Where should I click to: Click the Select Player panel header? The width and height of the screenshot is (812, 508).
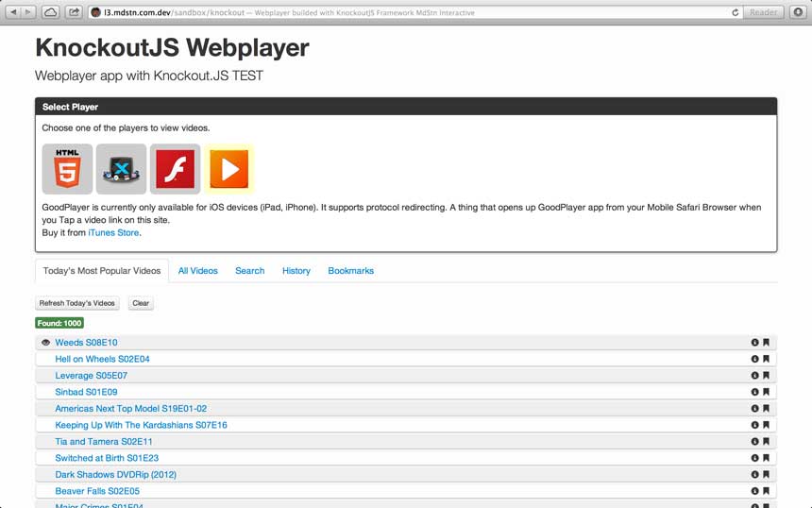pyautogui.click(x=406, y=107)
